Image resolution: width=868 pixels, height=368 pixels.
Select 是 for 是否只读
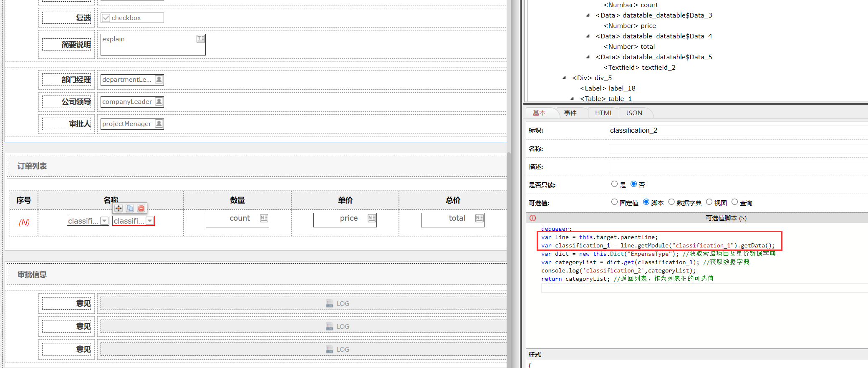pos(614,184)
